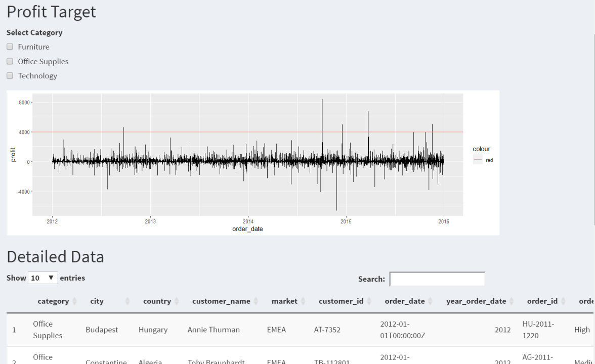
Task: Sort the table by the category column
Action: pyautogui.click(x=53, y=301)
